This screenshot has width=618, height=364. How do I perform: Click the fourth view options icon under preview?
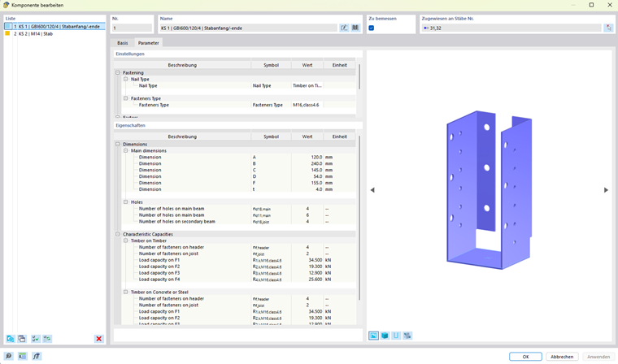[407, 336]
